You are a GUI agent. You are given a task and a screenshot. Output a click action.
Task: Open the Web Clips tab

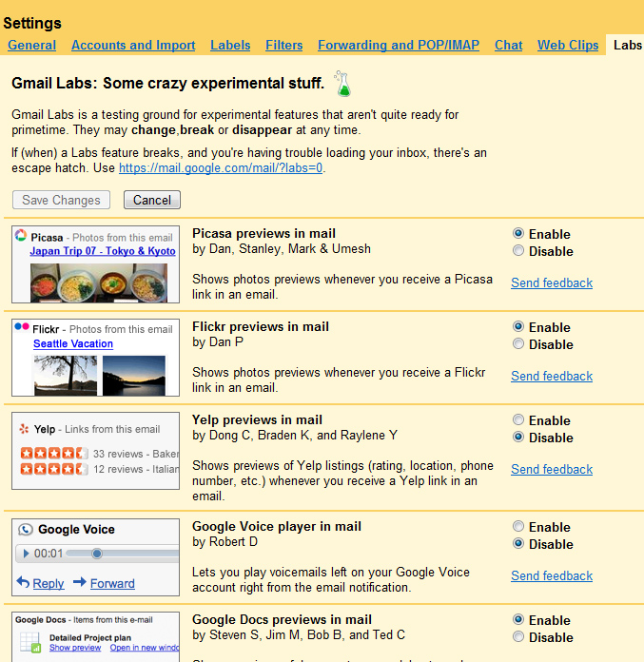(568, 45)
